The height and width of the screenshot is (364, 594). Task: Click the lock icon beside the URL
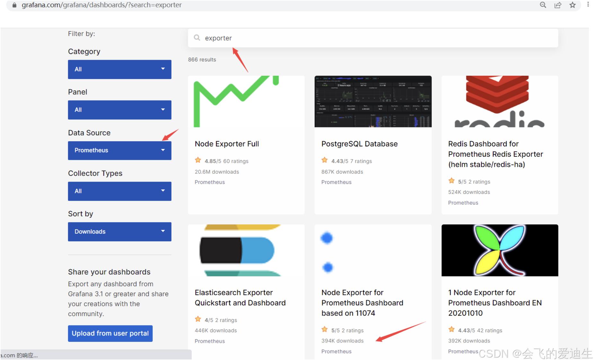pos(14,5)
